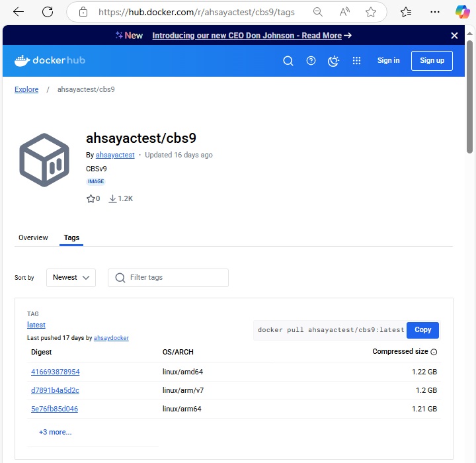Expand the +3 more digests
Image resolution: width=476 pixels, height=463 pixels.
pyautogui.click(x=56, y=432)
